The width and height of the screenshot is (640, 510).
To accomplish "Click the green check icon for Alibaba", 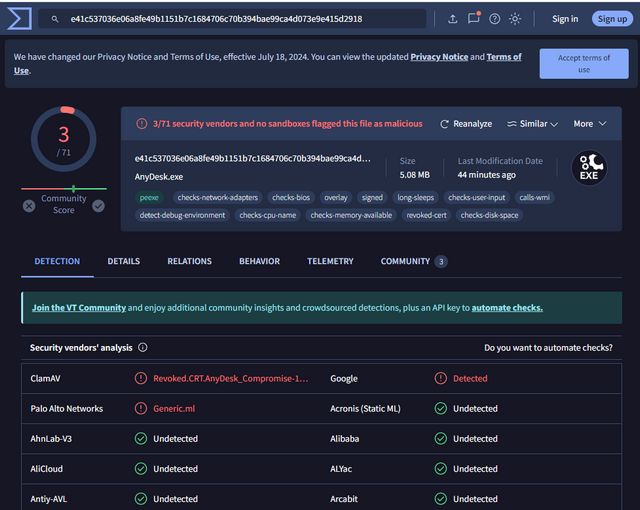I will [x=441, y=439].
